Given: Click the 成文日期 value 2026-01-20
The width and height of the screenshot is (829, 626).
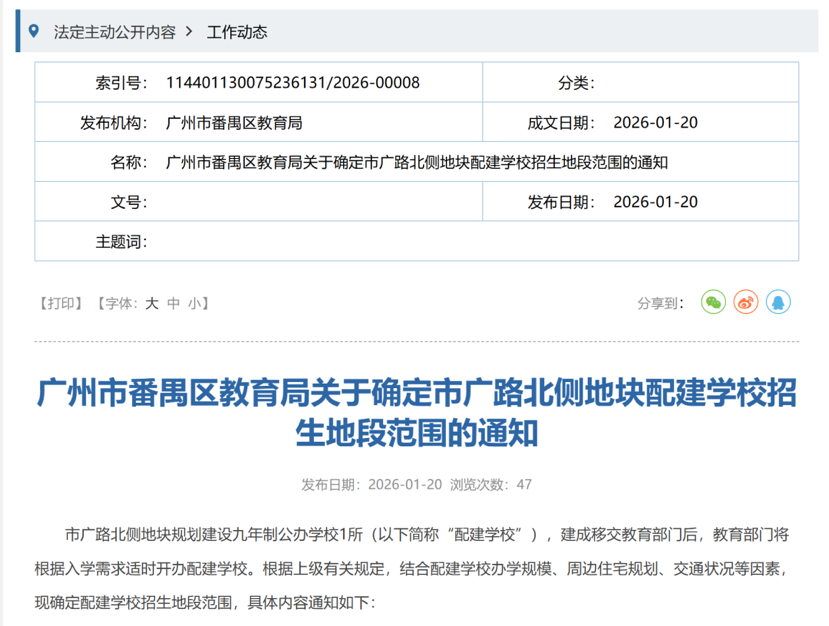Looking at the screenshot, I should pyautogui.click(x=656, y=123).
